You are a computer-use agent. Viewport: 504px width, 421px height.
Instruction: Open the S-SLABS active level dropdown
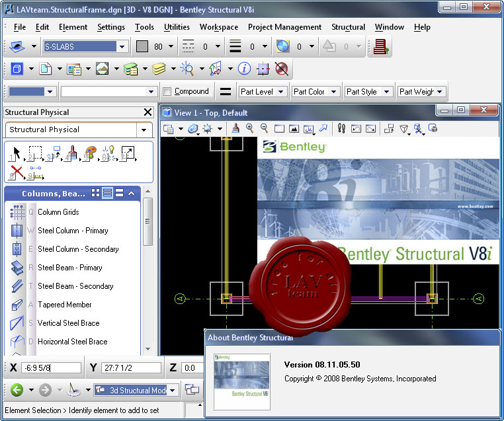(x=122, y=47)
